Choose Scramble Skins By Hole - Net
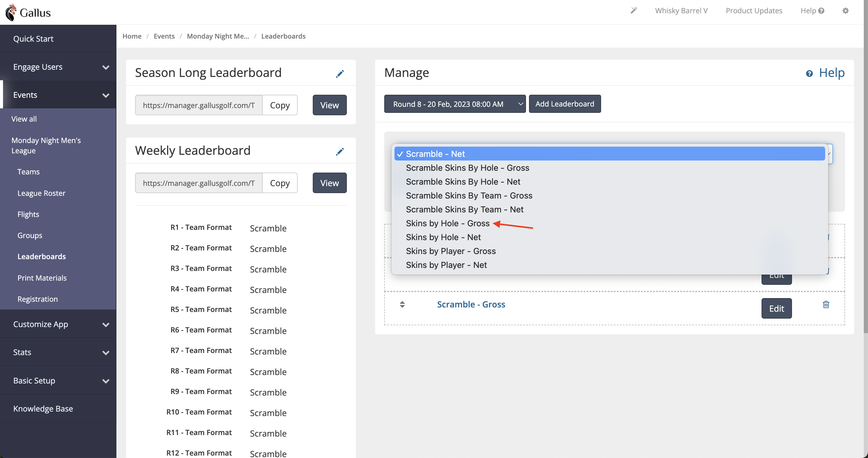The image size is (868, 458). pos(609,181)
